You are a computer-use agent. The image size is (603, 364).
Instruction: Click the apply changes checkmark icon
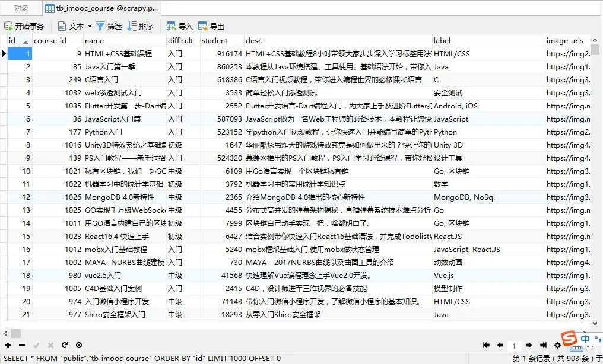click(x=36, y=345)
